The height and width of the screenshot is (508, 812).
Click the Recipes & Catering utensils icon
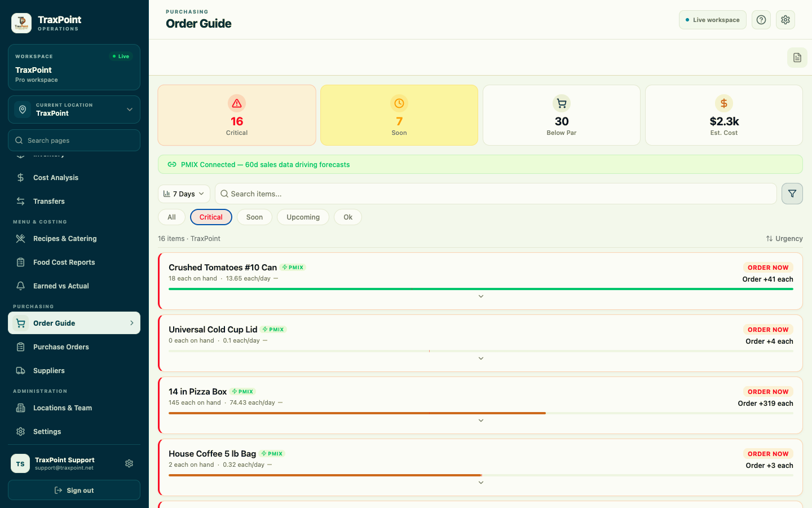[x=21, y=239]
